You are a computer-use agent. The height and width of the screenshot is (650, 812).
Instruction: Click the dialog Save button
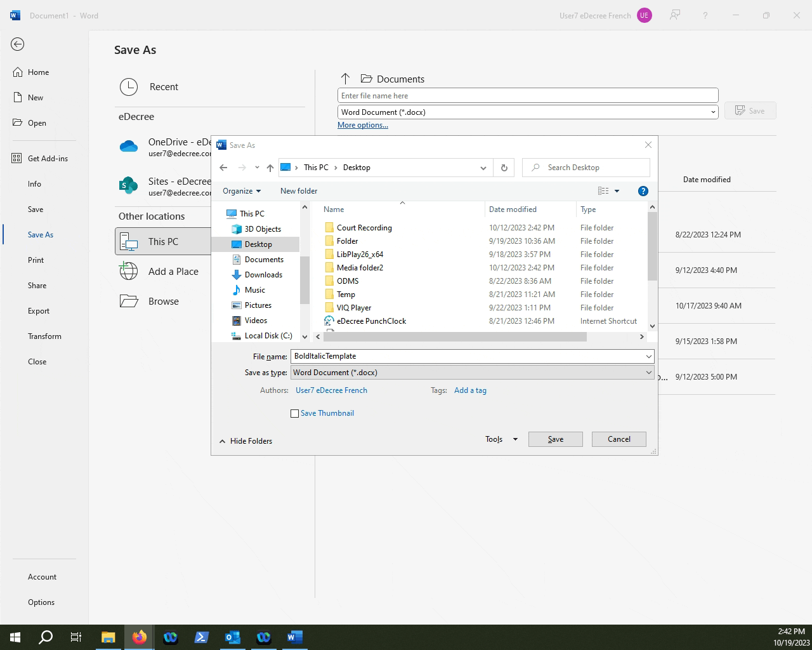[556, 439]
